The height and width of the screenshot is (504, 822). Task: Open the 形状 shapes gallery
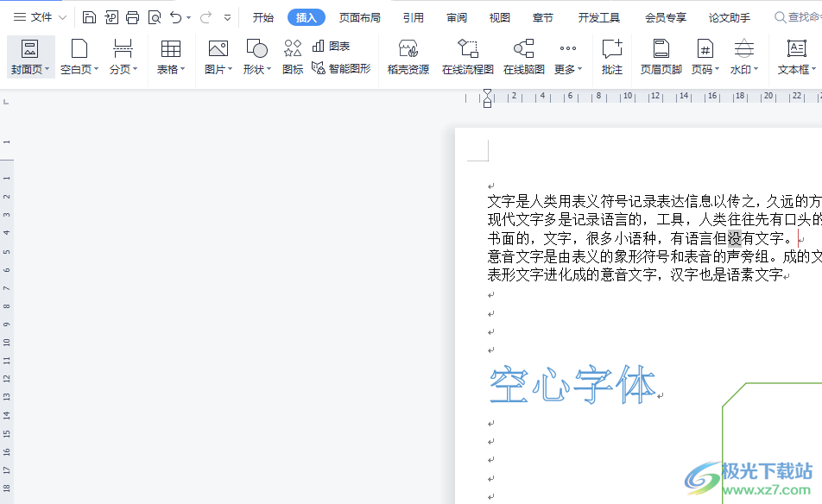pos(257,57)
